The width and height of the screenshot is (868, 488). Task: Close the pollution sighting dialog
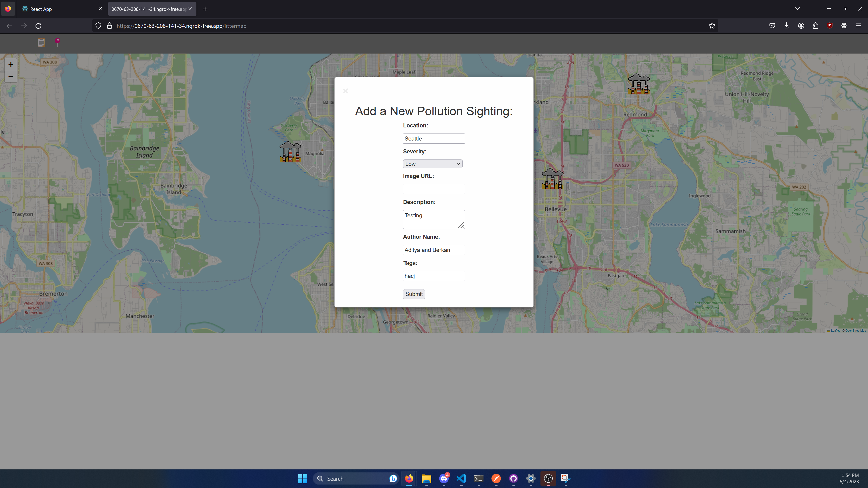[345, 91]
